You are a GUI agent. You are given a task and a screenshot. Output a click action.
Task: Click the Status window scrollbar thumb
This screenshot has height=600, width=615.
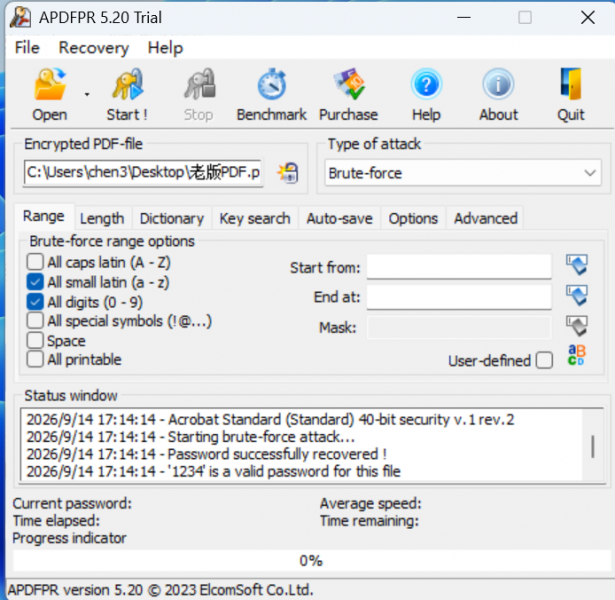click(x=593, y=446)
